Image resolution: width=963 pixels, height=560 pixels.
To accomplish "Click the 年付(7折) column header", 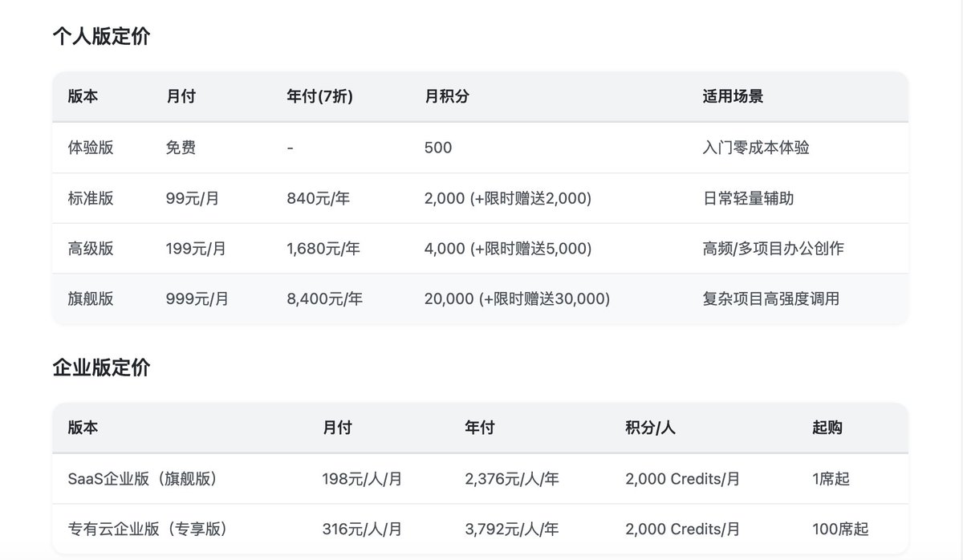I will point(319,96).
